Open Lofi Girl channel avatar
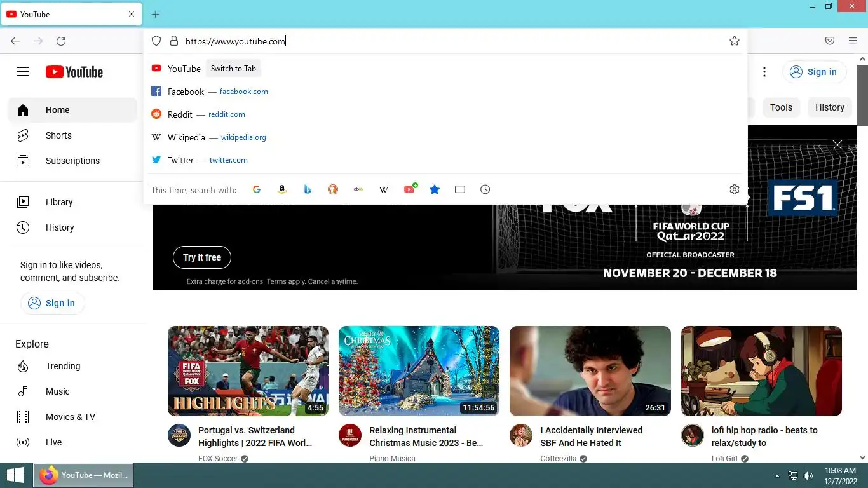Screen dimensions: 868x488 pyautogui.click(x=693, y=435)
